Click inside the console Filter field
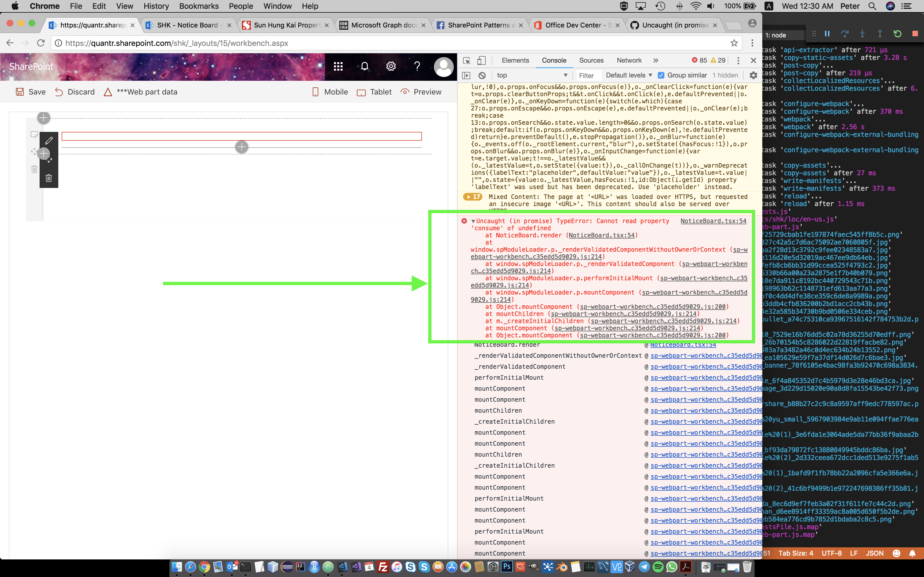This screenshot has width=924, height=577. (587, 75)
